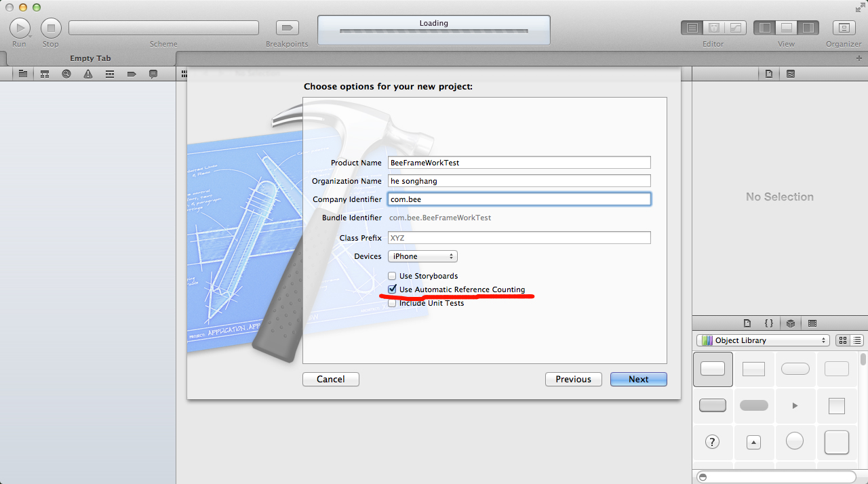Show the Breakpoint navigator icon
The image size is (868, 484).
(132, 74)
